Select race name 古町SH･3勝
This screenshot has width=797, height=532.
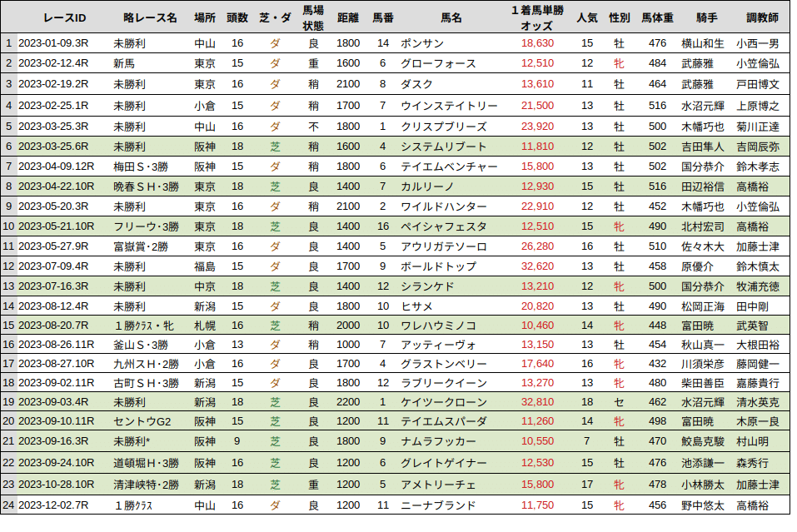147,383
